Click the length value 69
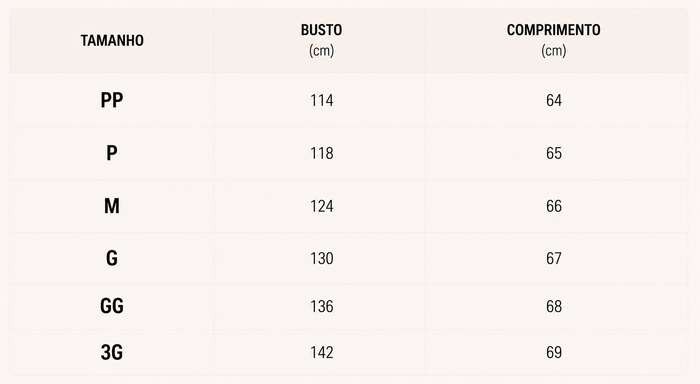Screen dimensions: 700x384 (554, 352)
